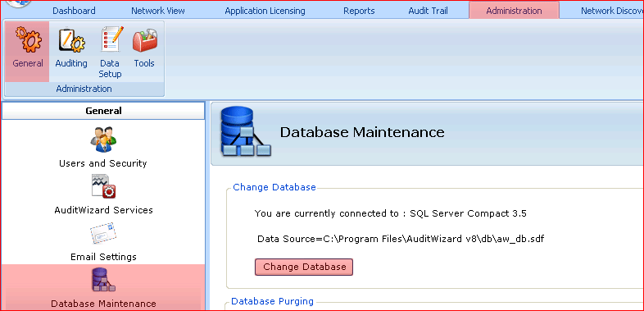Click the Users and Security icon
644x311 pixels.
[x=103, y=139]
